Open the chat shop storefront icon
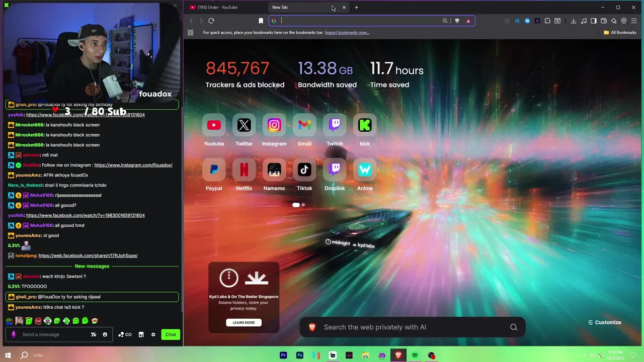The width and height of the screenshot is (644, 362). click(x=141, y=334)
